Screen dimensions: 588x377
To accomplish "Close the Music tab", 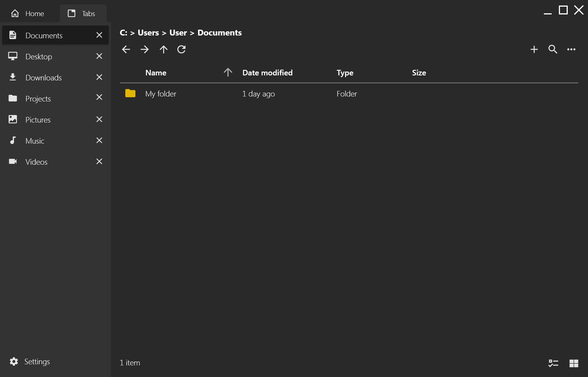I will [99, 140].
